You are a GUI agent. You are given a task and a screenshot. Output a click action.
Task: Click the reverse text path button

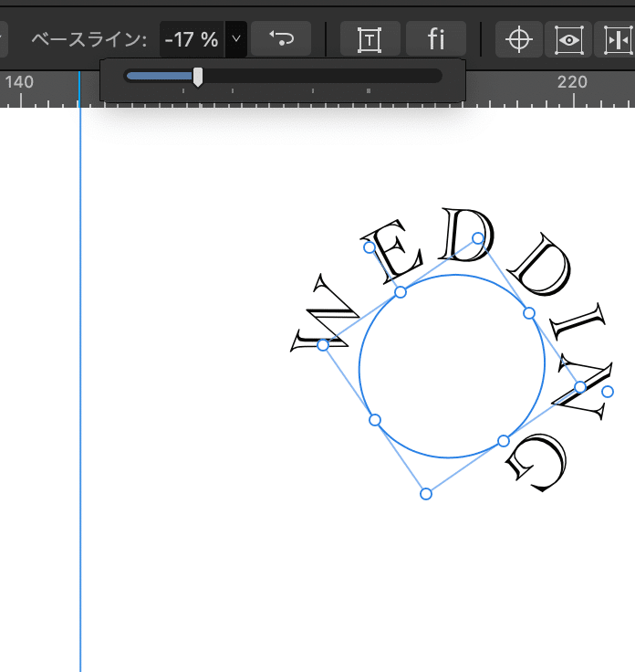[281, 38]
